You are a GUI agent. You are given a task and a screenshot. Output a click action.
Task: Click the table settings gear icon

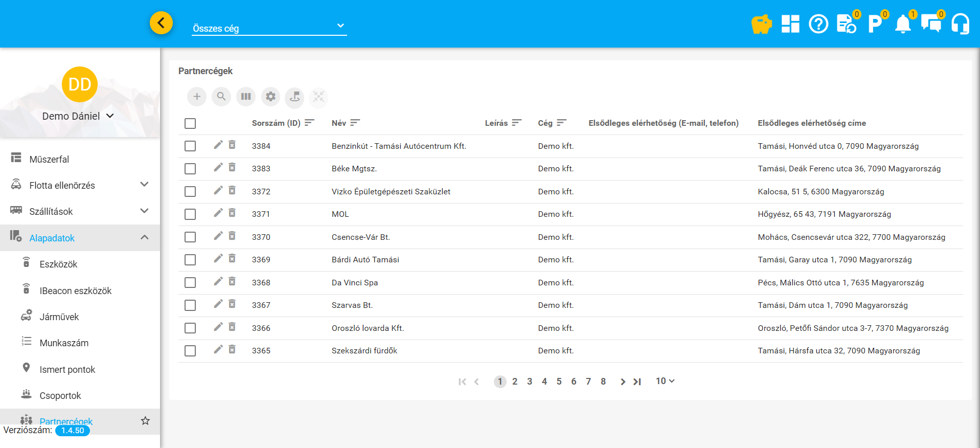coord(270,97)
